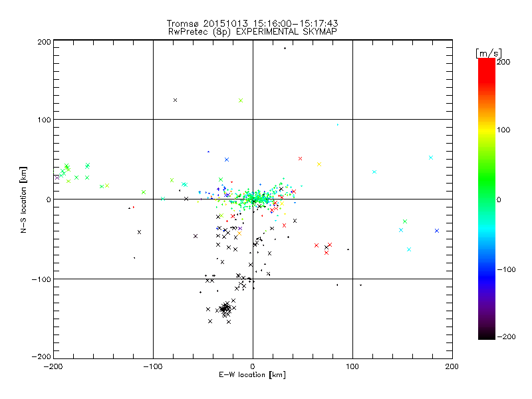Screen dimensions: 532x399
Task: Click the cyan cross at far upper right
Action: click(x=430, y=158)
